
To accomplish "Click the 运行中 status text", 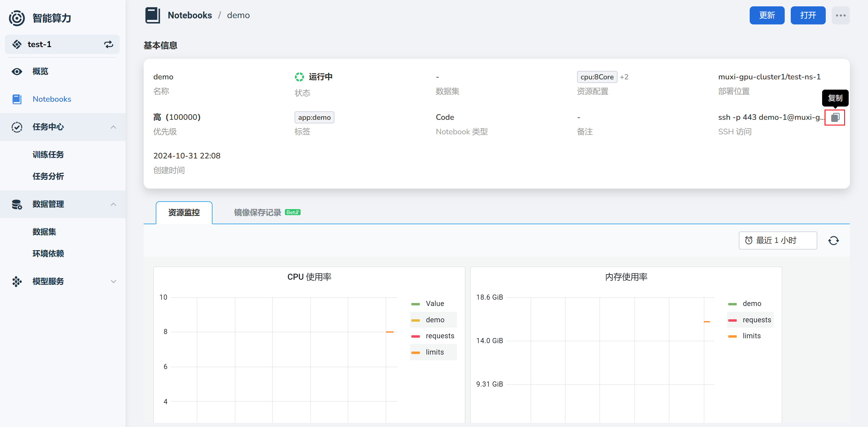I will 321,77.
